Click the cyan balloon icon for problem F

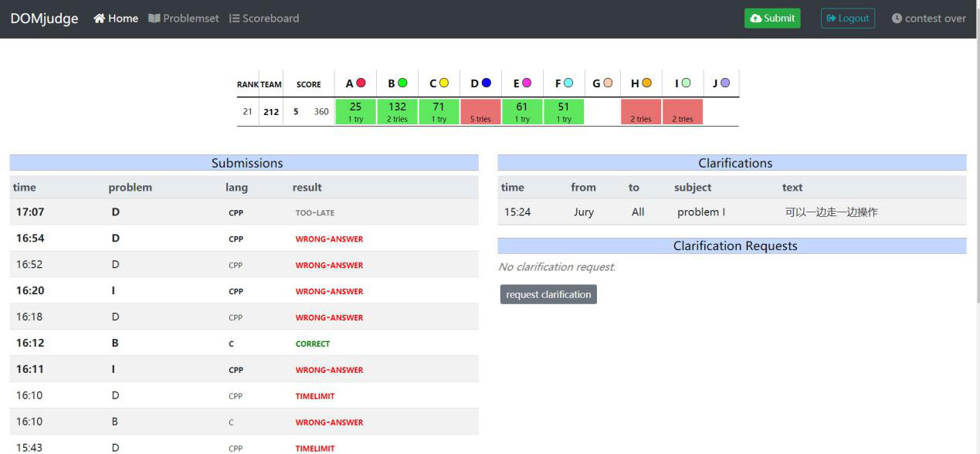coord(568,83)
